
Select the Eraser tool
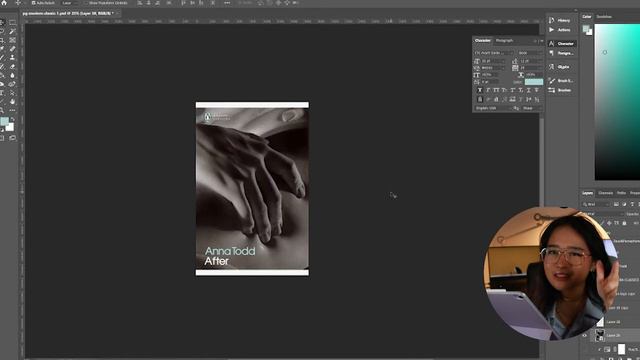click(12, 67)
